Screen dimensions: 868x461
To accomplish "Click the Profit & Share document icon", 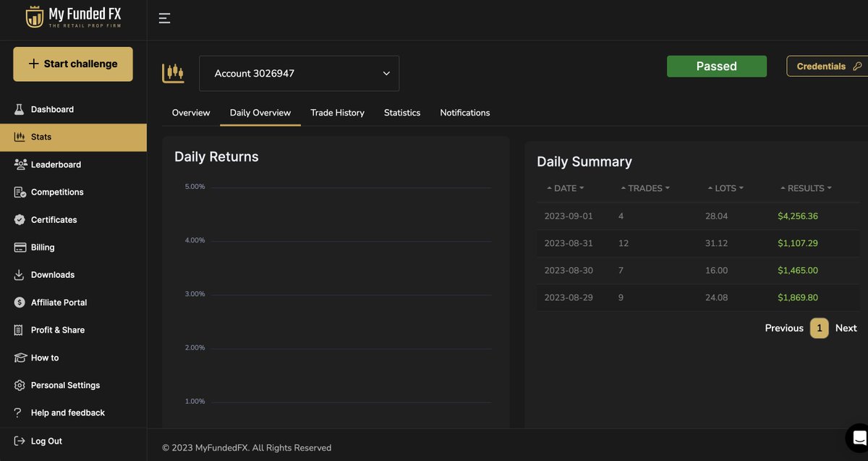I will pyautogui.click(x=20, y=330).
